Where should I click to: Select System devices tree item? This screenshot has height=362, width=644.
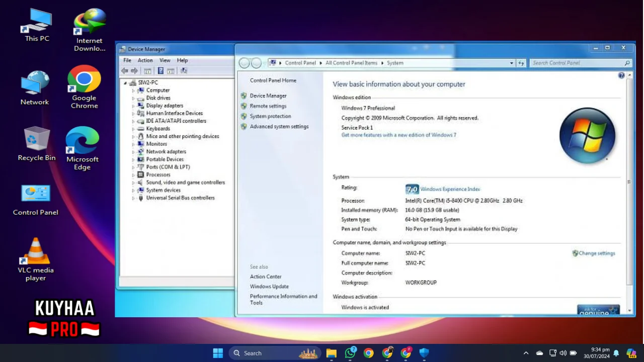[x=163, y=190]
